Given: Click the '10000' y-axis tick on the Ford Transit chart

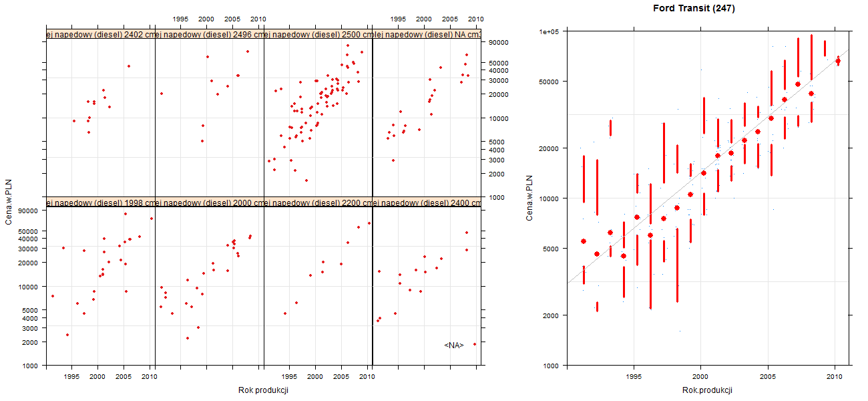Looking at the screenshot, I should tap(549, 198).
